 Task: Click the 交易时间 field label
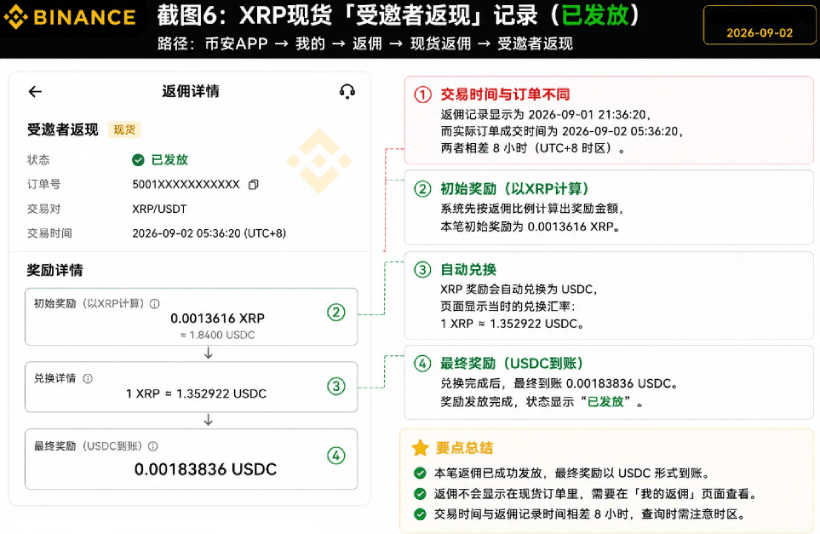coord(50,233)
